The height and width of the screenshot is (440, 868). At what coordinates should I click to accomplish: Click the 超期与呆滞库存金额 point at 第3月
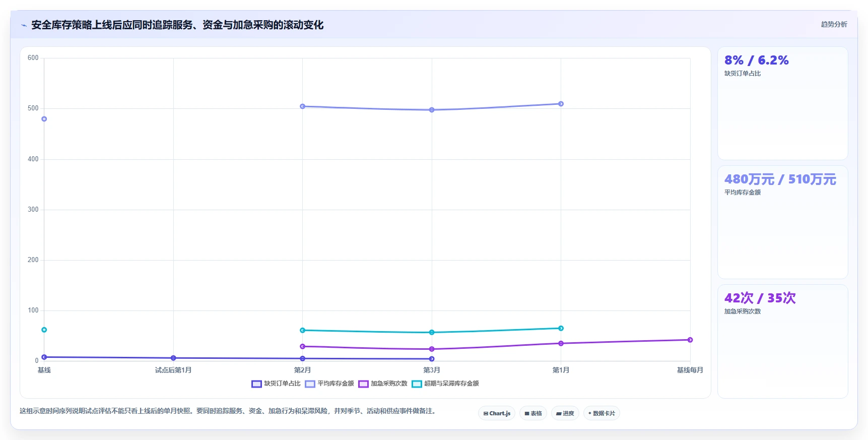coord(432,332)
